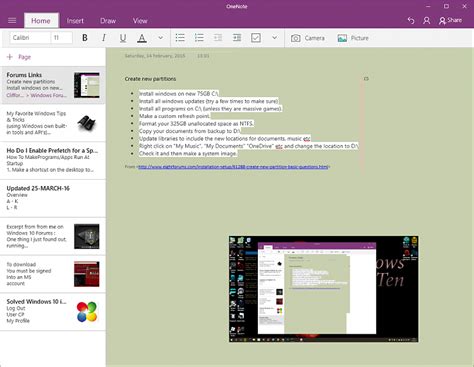This screenshot has height=367, width=474.
Task: Click the font size 11 field
Action: [61, 38]
